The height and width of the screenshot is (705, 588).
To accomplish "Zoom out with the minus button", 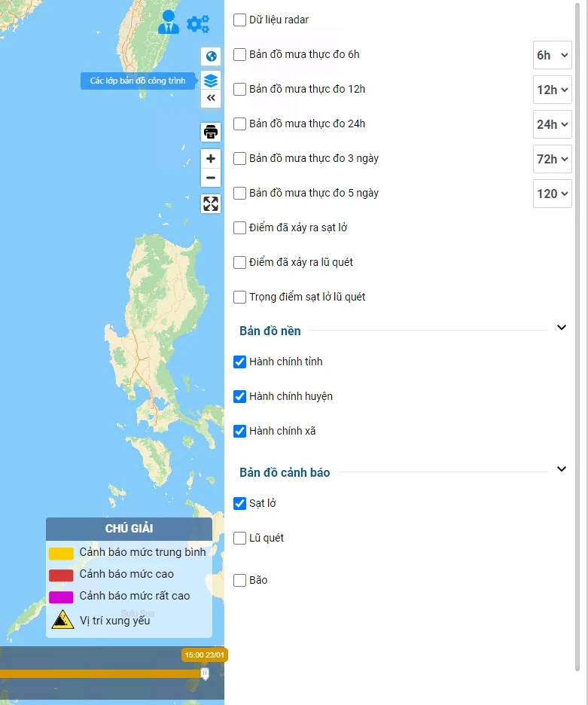I will (x=211, y=178).
